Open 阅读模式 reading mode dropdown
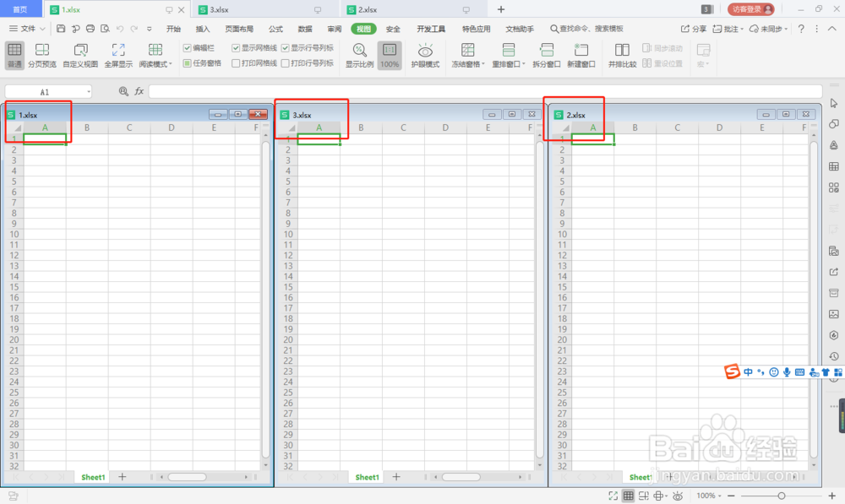The height and width of the screenshot is (504, 845). (x=155, y=56)
